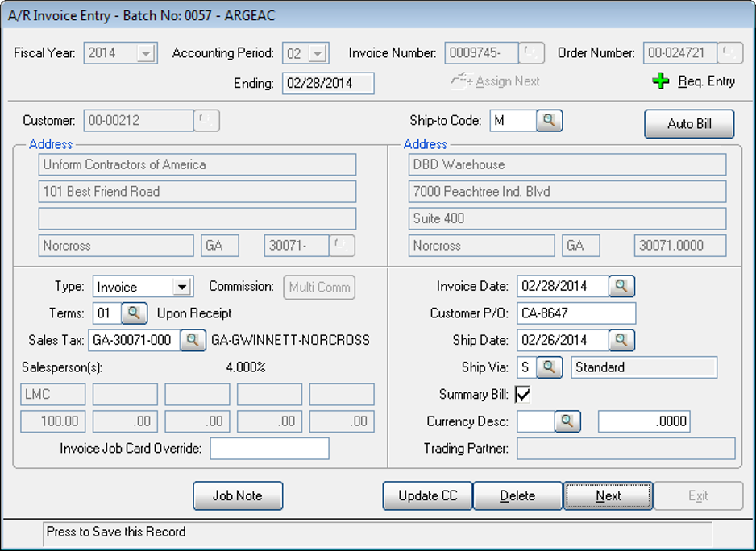Viewport: 756px width, 551px height.
Task: Open the Terms lookup magnifier
Action: pos(134,313)
